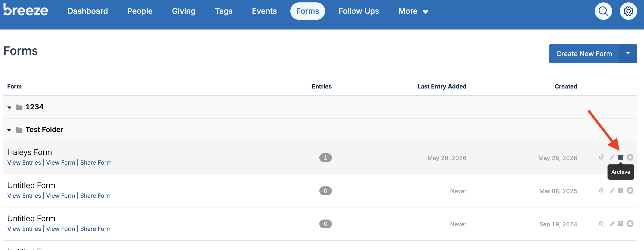
Task: Click the breeze logo
Action: [x=26, y=10]
